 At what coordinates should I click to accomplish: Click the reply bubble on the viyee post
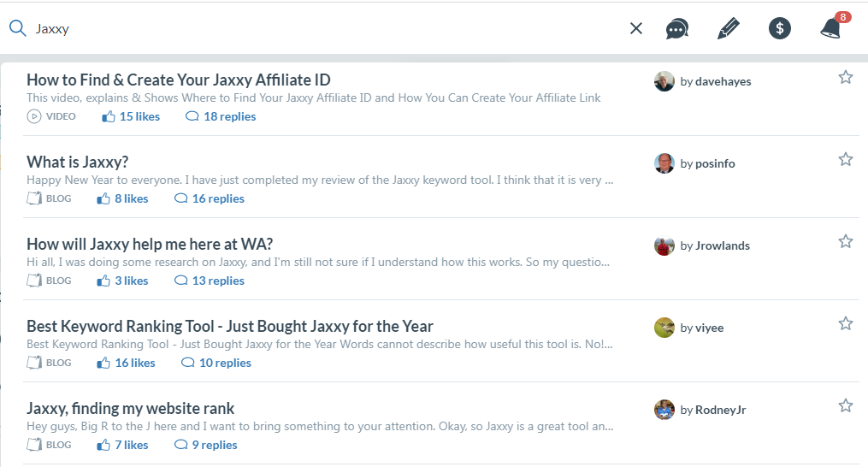(x=188, y=363)
